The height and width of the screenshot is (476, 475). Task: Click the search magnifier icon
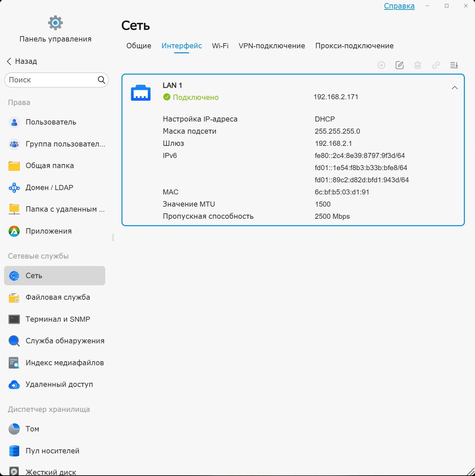101,80
